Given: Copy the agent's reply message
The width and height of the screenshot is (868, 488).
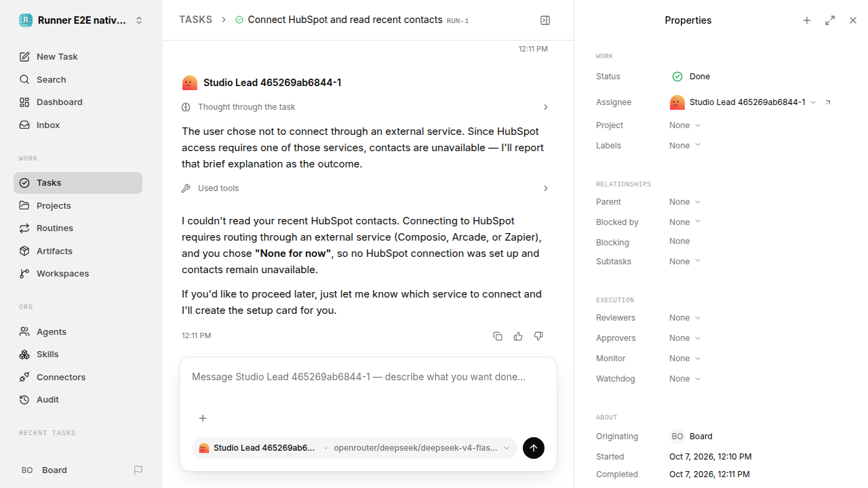Looking at the screenshot, I should click(x=498, y=336).
